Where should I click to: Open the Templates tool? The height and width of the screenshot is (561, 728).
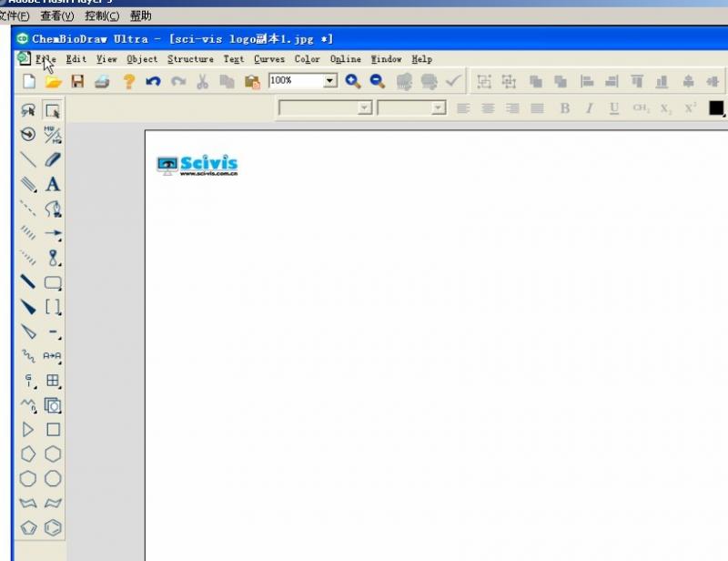click(53, 405)
